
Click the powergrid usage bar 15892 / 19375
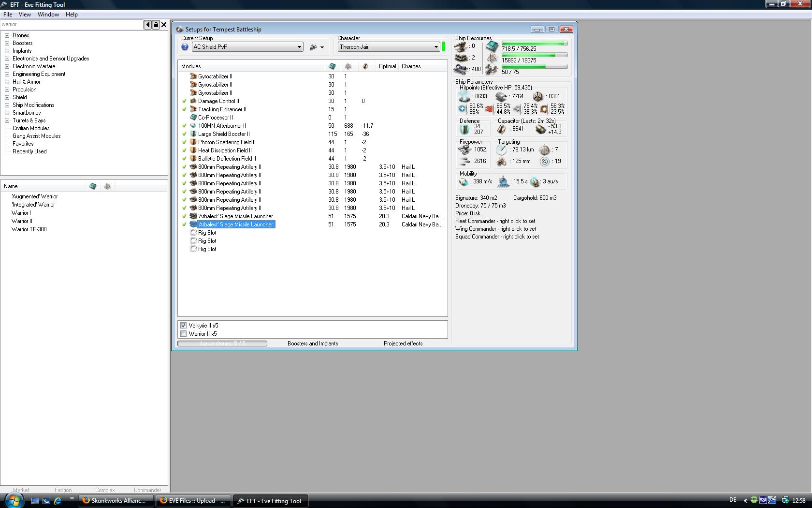535,55
